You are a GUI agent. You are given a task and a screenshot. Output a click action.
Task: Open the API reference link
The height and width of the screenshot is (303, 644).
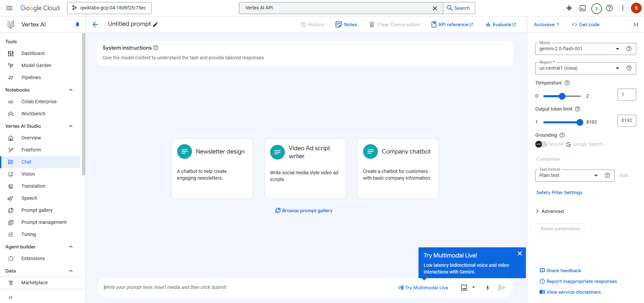tap(452, 24)
